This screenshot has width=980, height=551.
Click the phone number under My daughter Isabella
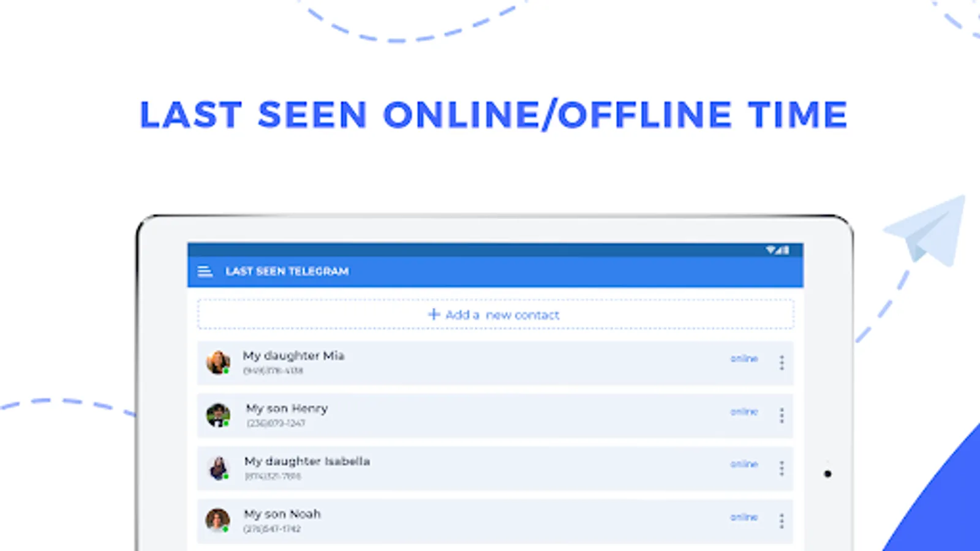(x=273, y=476)
